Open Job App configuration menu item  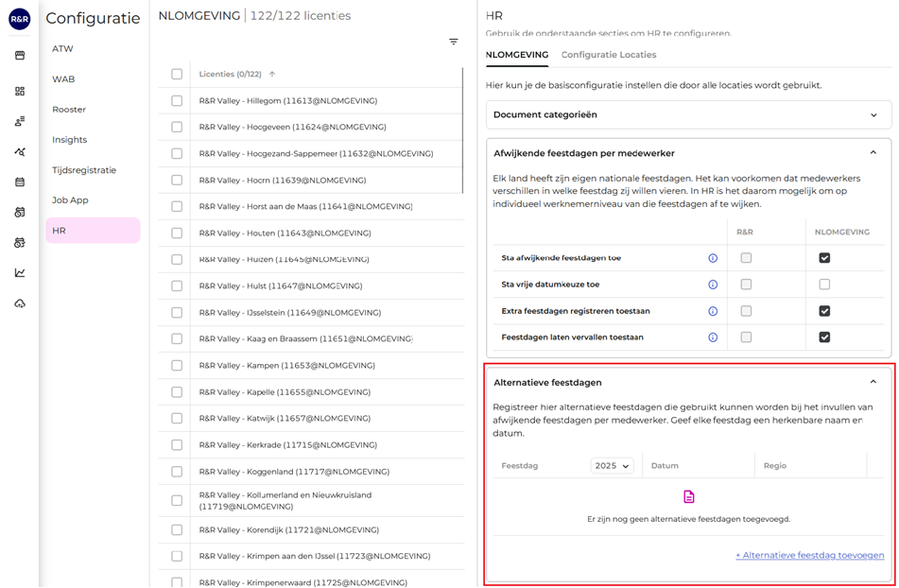coord(93,200)
